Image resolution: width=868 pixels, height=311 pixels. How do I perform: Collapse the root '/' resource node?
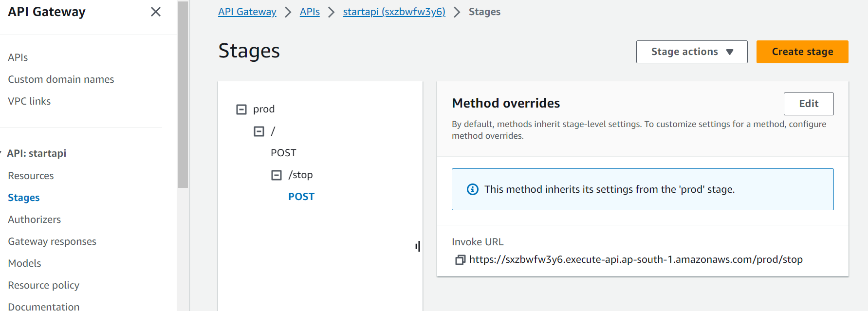pos(259,131)
